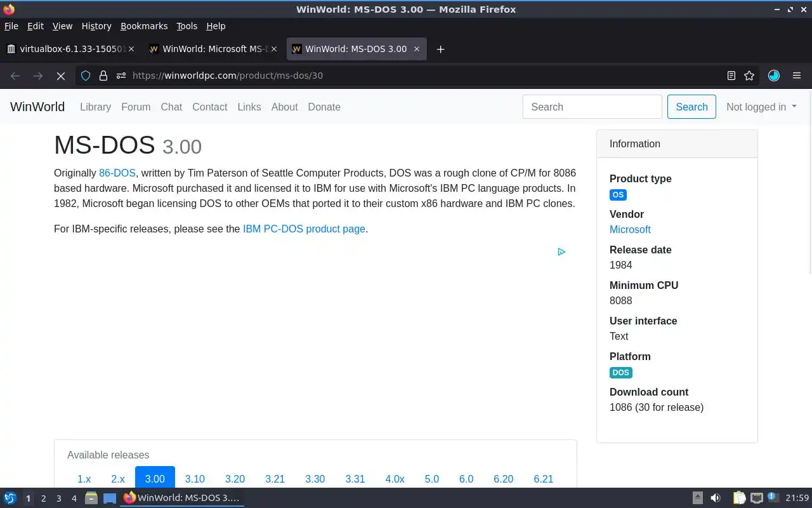Open the Chat nav link

tap(171, 107)
